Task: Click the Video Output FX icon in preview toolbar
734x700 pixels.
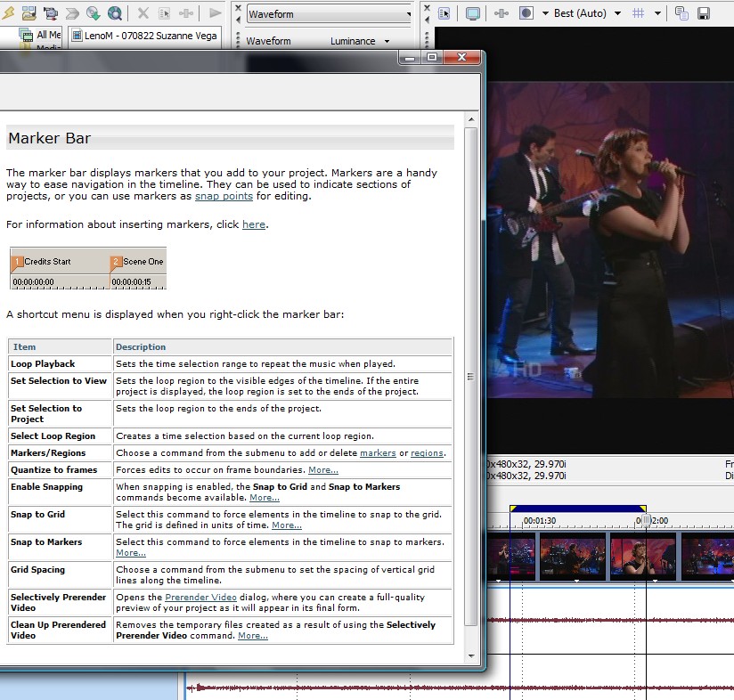Action: pos(501,13)
